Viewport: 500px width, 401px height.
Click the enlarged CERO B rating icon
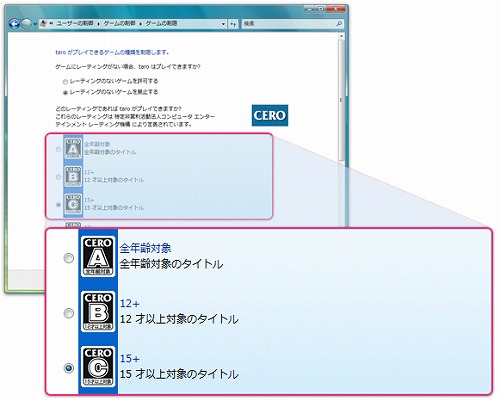tap(98, 312)
